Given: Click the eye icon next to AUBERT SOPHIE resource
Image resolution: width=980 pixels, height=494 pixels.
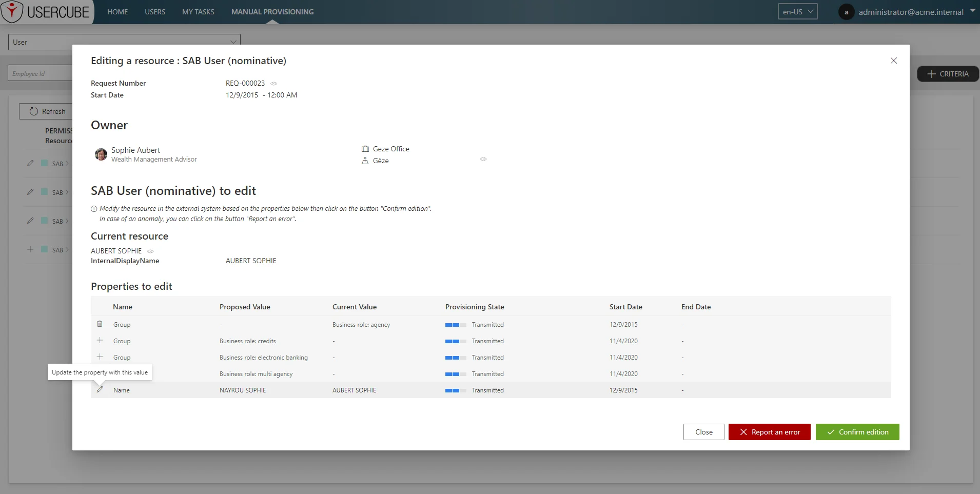Looking at the screenshot, I should pos(150,251).
